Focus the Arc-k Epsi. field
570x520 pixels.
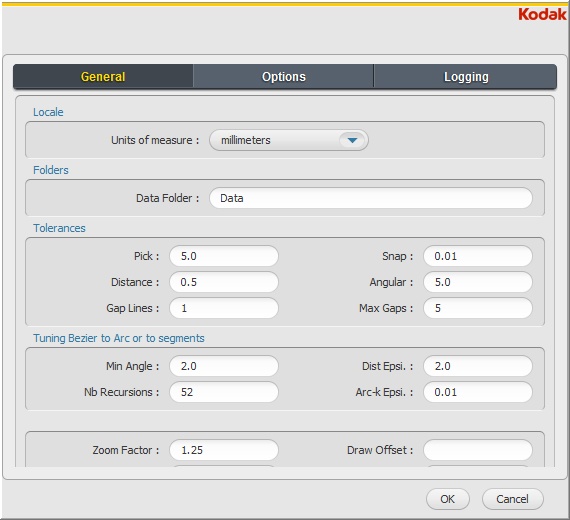pyautogui.click(x=478, y=392)
